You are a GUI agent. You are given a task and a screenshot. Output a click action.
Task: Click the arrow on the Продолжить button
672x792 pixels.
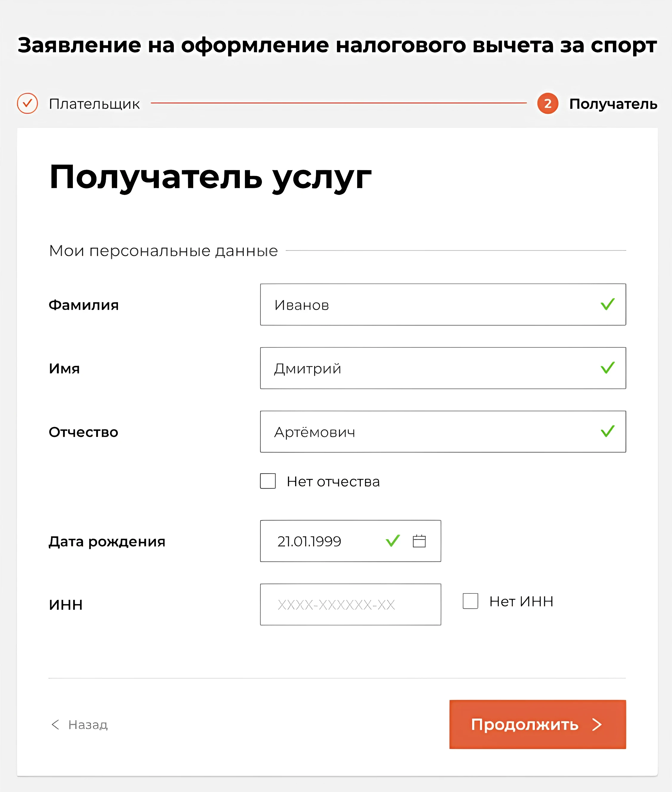click(x=597, y=725)
